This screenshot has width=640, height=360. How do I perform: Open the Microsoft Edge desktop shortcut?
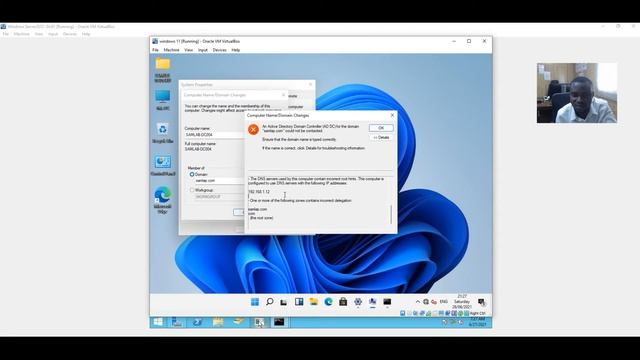(x=162, y=195)
